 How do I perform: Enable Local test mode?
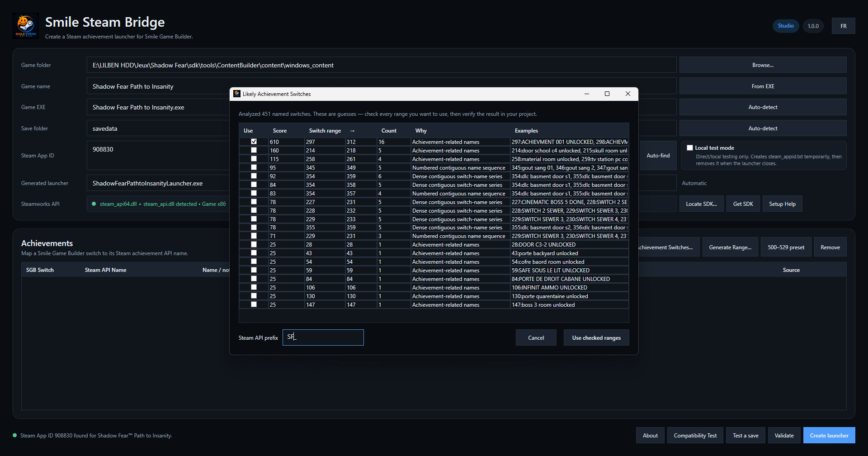click(690, 148)
